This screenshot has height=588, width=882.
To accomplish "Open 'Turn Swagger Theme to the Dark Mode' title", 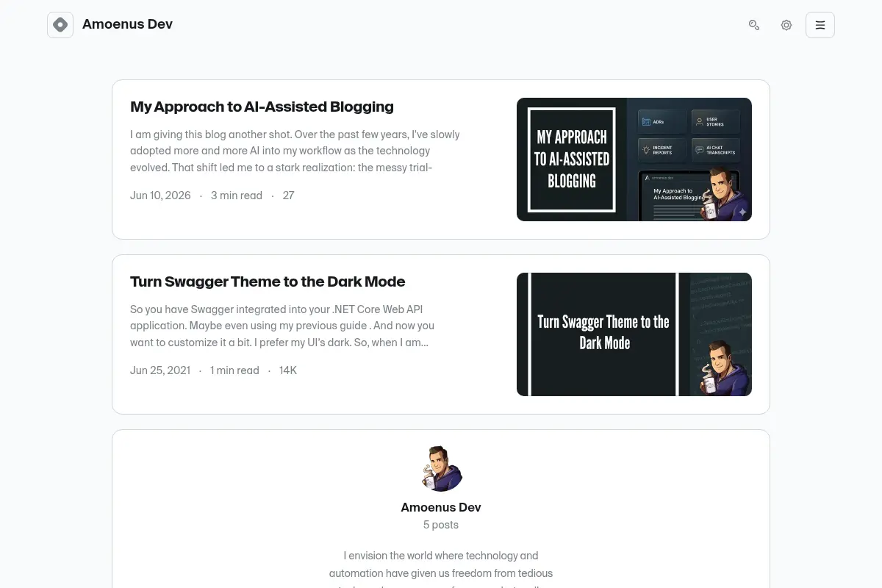I will [268, 282].
